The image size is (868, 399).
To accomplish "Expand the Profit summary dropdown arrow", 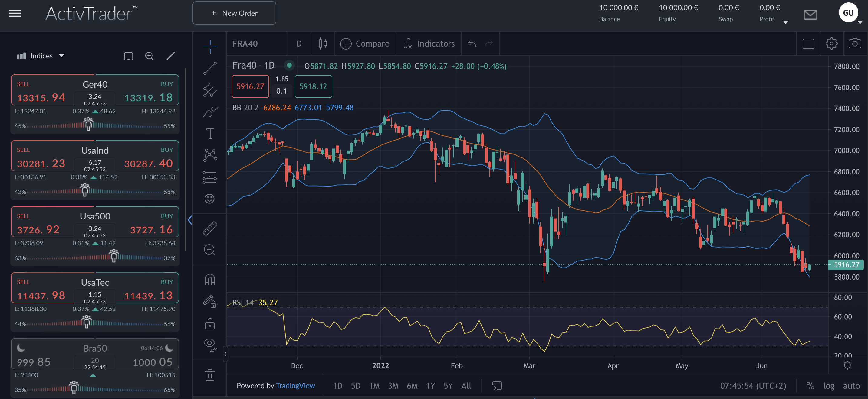I will tap(785, 23).
